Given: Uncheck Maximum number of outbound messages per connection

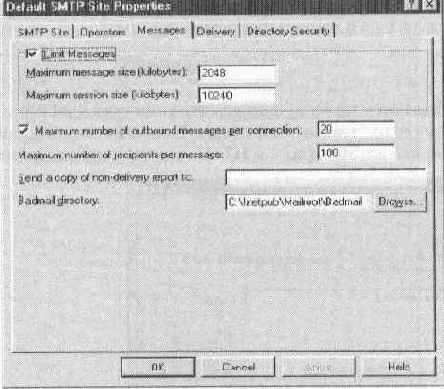Looking at the screenshot, I should point(24,129).
